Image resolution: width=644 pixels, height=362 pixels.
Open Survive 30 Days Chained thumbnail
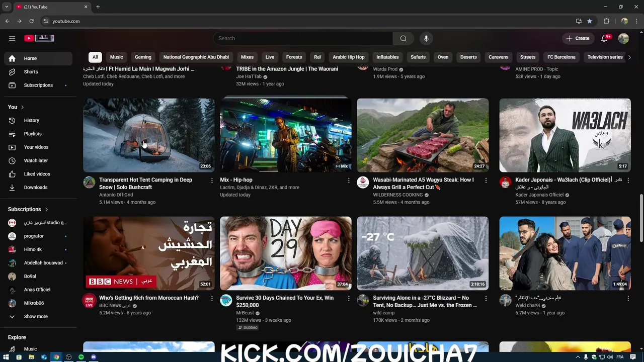click(x=286, y=253)
